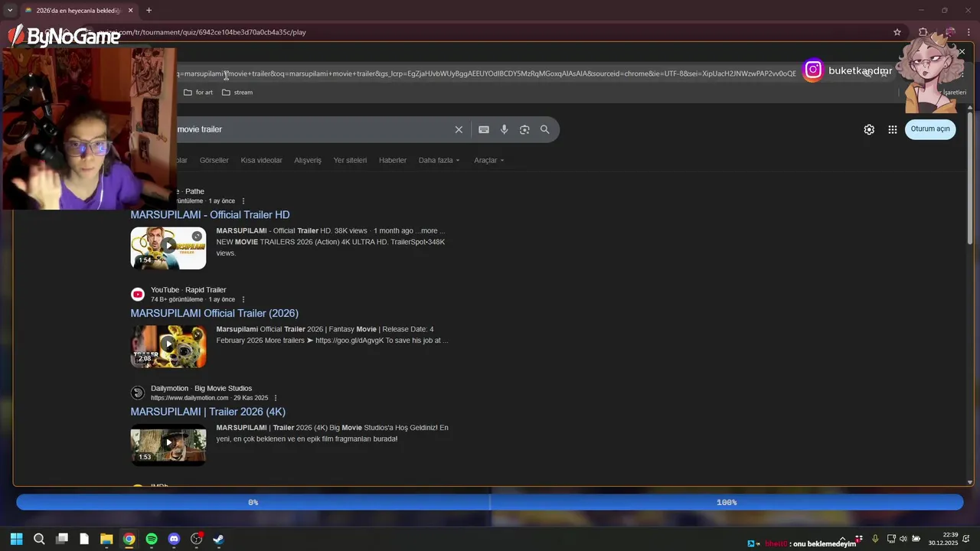Close the 2026'da en heyecanla tab
980x551 pixels.
click(x=130, y=11)
